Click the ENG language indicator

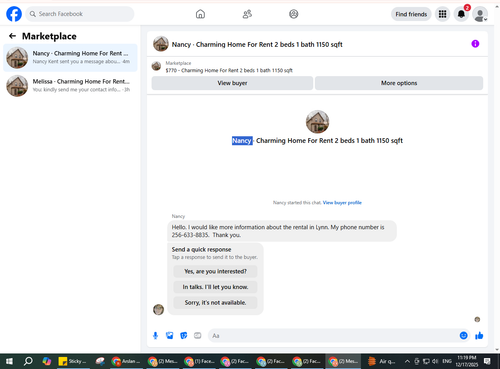click(x=447, y=361)
